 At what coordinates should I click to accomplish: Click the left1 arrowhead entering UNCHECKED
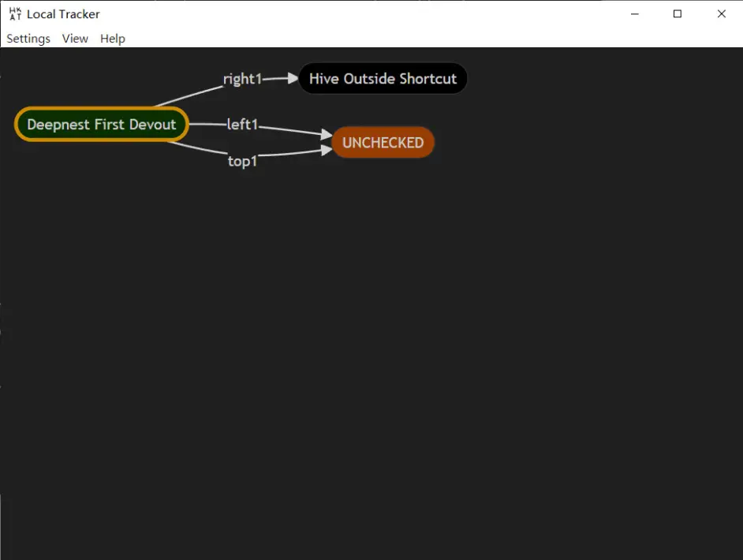[x=327, y=135]
